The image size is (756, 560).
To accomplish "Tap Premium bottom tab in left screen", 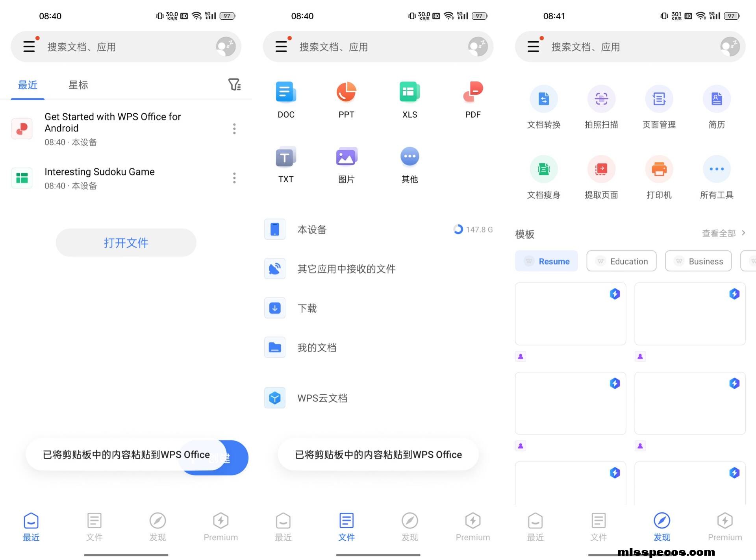I will pyautogui.click(x=220, y=527).
